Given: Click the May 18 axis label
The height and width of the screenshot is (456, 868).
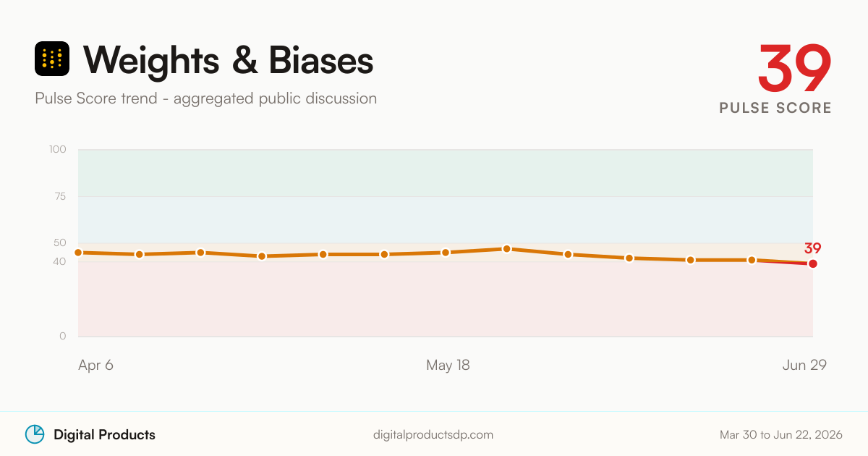Looking at the screenshot, I should click(x=448, y=366).
